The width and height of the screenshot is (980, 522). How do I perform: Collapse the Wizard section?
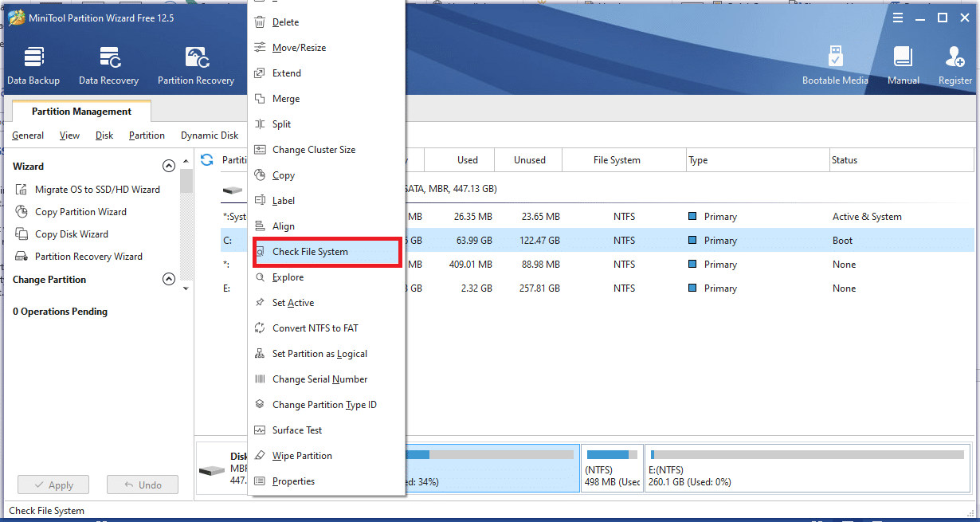[168, 167]
